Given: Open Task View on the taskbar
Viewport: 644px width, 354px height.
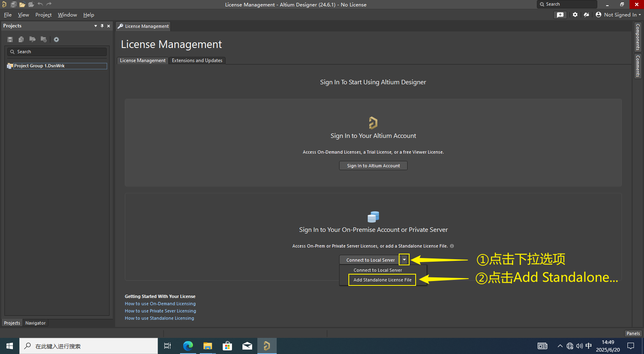Looking at the screenshot, I should point(168,346).
